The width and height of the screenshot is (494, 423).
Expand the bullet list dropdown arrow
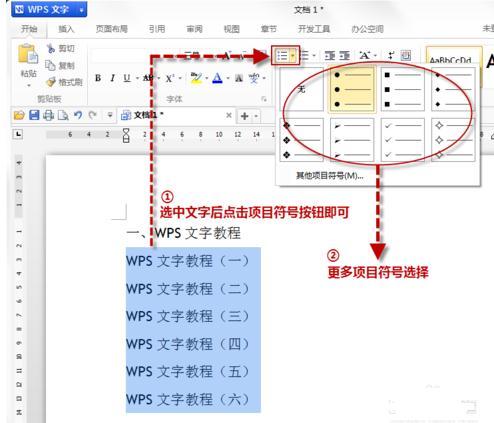click(x=293, y=56)
